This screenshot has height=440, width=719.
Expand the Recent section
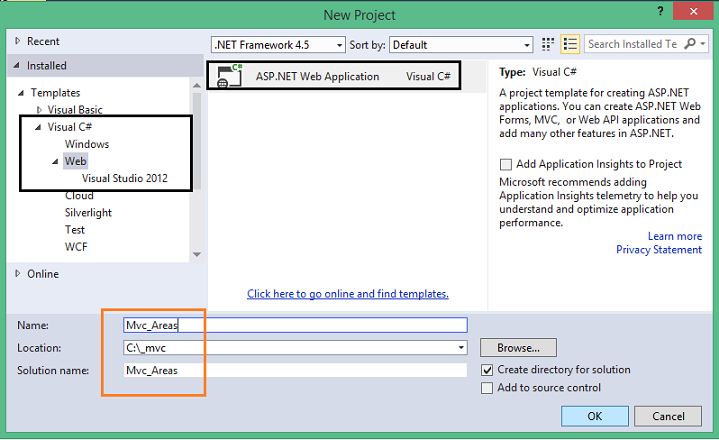coord(17,41)
